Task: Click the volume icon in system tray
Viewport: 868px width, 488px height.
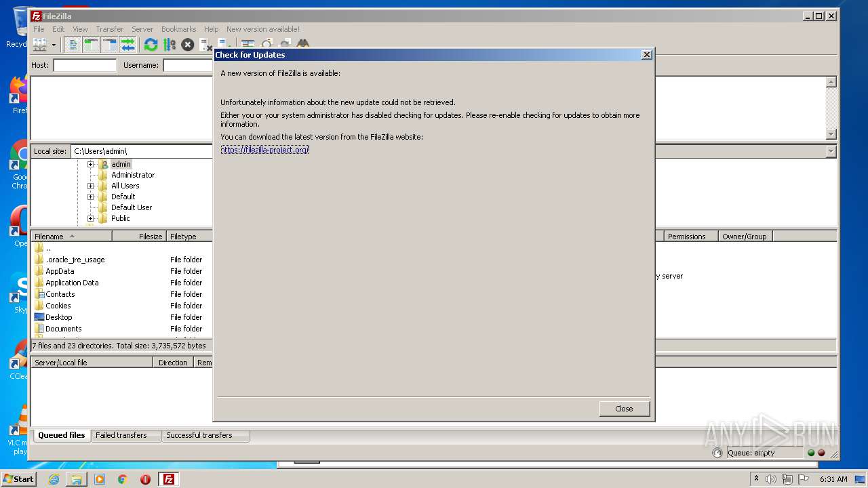Action: [771, 479]
